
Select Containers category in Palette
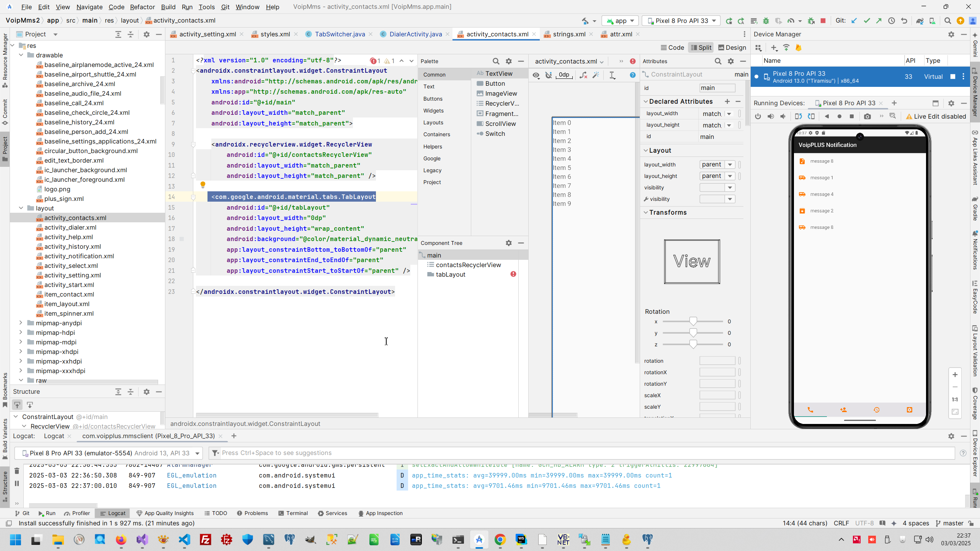436,134
